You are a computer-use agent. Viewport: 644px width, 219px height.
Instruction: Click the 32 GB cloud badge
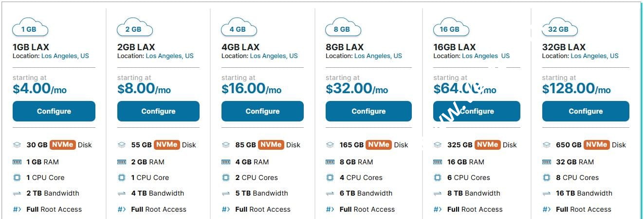558,28
